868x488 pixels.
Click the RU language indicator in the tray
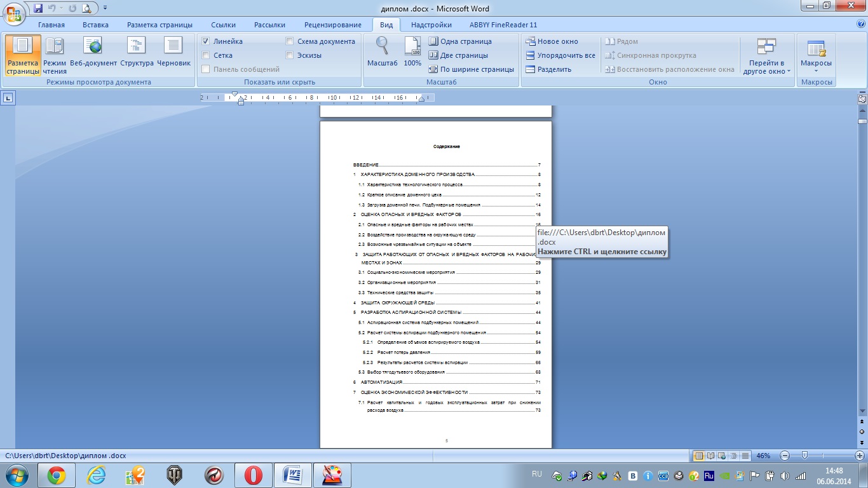[x=537, y=474]
